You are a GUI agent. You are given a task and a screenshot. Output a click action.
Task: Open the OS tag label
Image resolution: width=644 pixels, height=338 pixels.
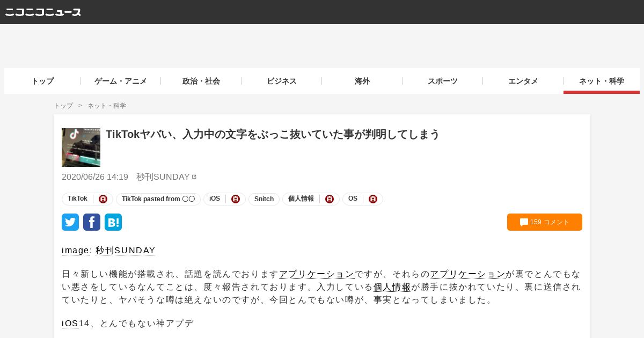(353, 199)
